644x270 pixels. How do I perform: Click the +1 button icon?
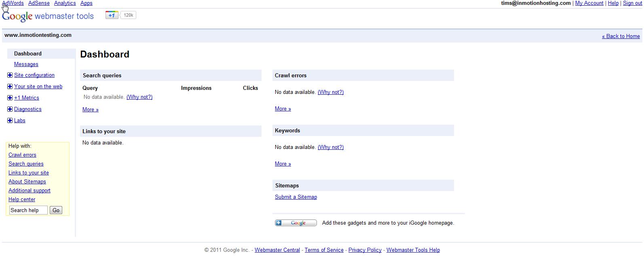112,15
